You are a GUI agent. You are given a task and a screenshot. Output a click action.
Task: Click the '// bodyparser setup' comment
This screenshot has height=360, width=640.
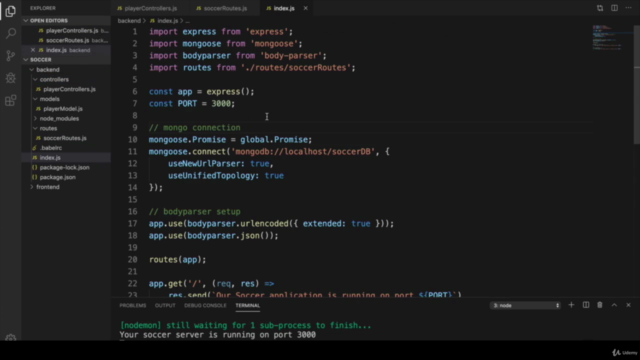(x=194, y=211)
